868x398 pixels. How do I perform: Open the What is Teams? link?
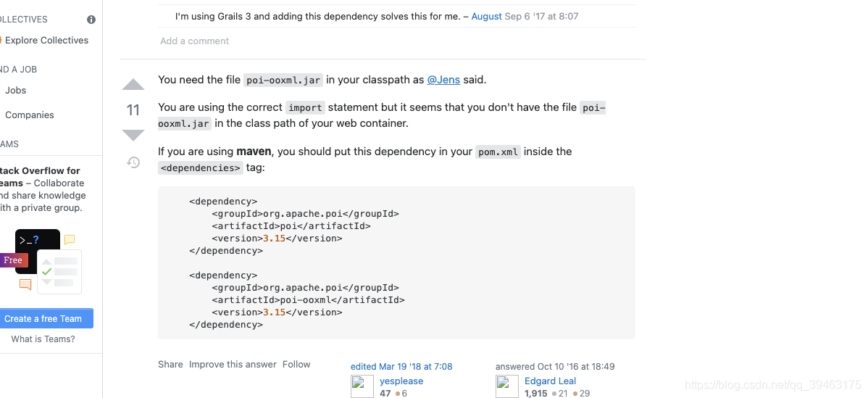tap(43, 339)
